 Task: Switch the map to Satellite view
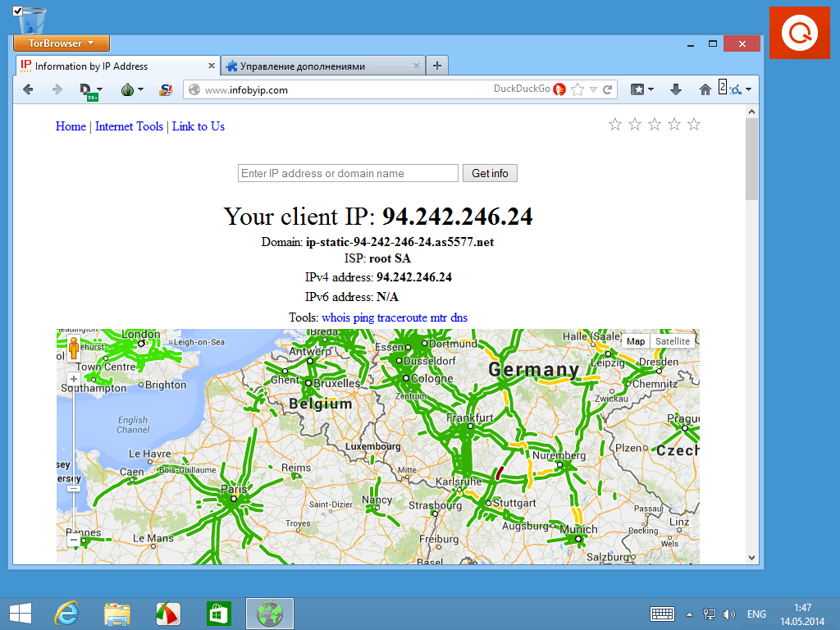coord(673,341)
